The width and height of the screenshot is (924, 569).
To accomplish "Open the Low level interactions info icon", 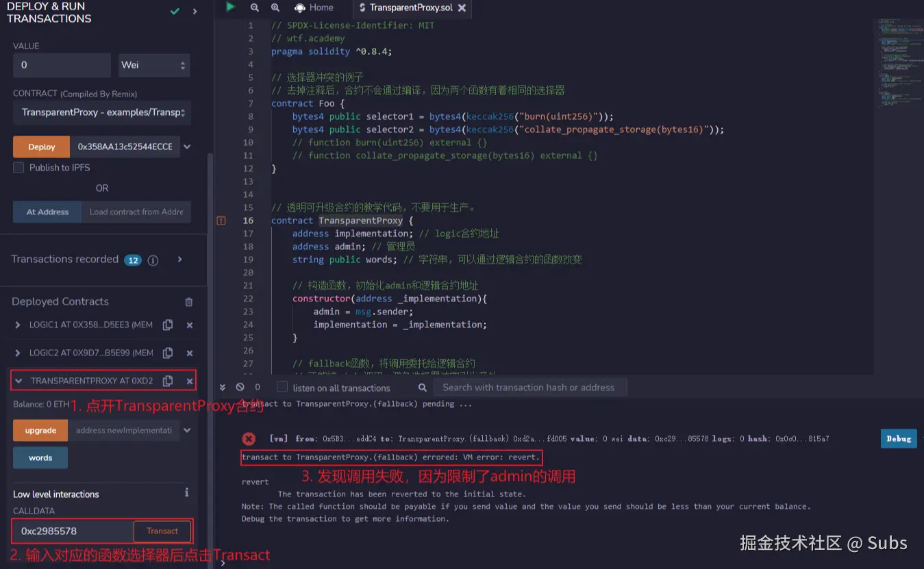I will [x=186, y=492].
